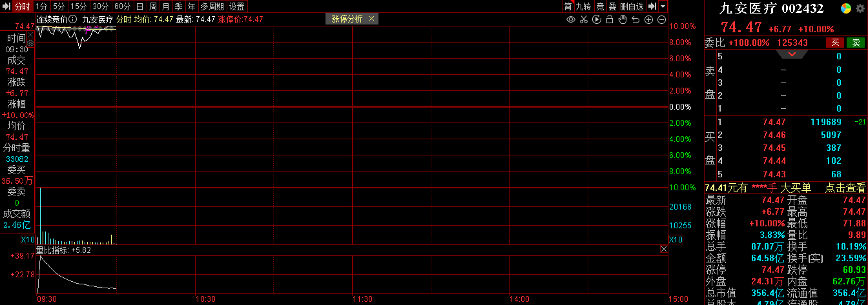Click the undo arrow icon
This screenshot has height=305, width=868.
[635, 19]
